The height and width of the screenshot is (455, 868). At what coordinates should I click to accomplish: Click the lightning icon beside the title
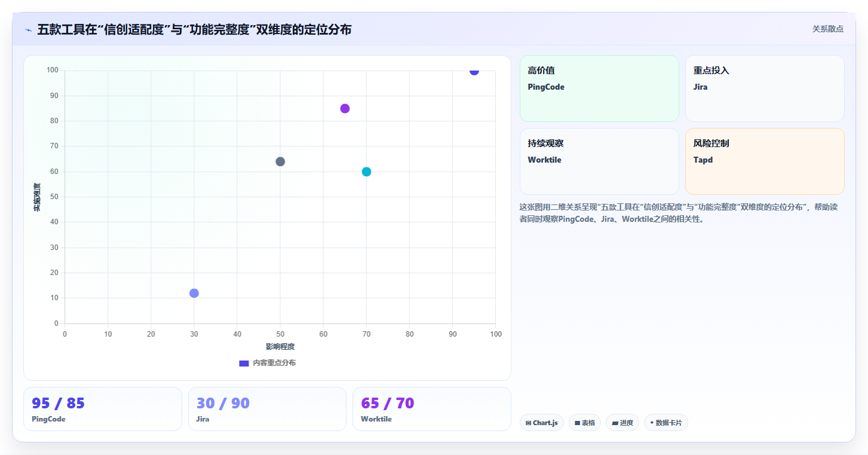coord(28,29)
